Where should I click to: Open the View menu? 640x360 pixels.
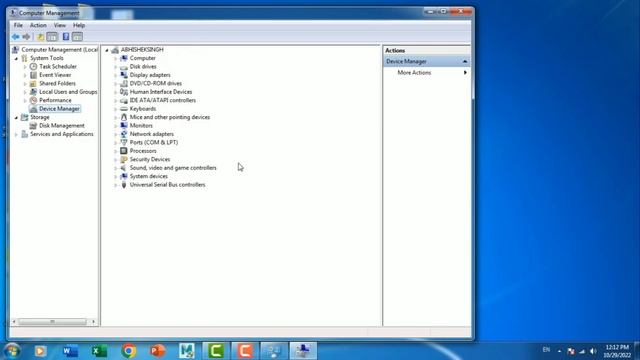[x=60, y=25]
